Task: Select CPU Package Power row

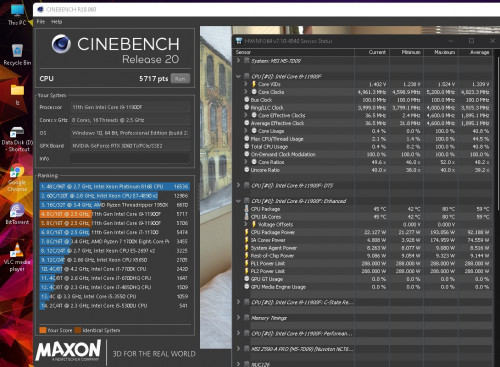Action: click(363, 232)
